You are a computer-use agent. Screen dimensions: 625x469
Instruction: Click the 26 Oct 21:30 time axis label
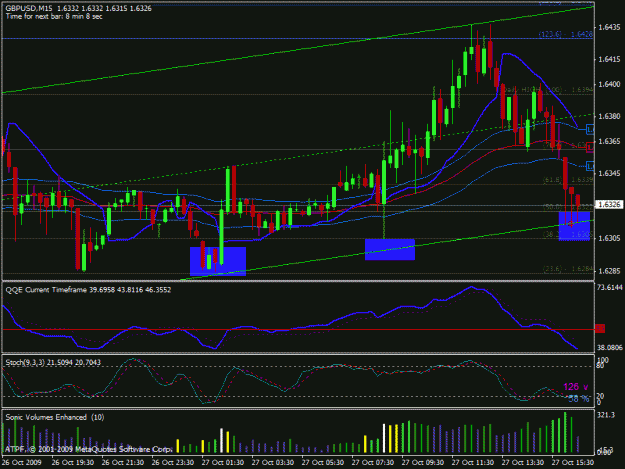pos(123,463)
